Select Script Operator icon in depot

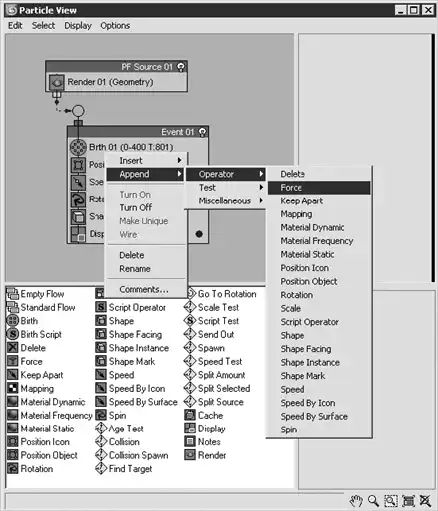click(x=101, y=307)
